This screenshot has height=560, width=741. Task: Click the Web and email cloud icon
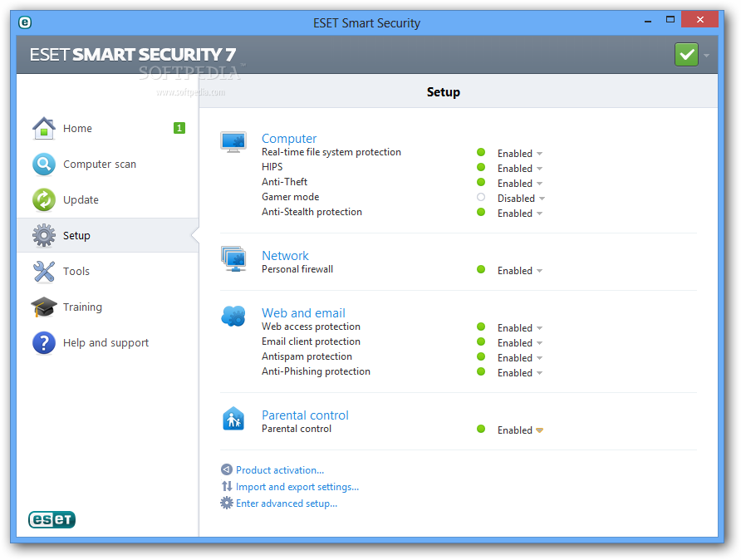pos(233,316)
